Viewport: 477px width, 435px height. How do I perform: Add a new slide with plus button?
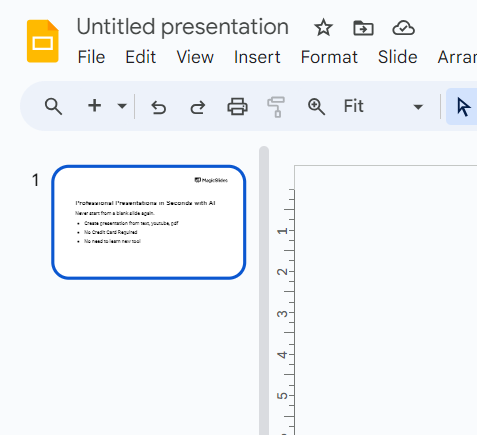point(95,106)
